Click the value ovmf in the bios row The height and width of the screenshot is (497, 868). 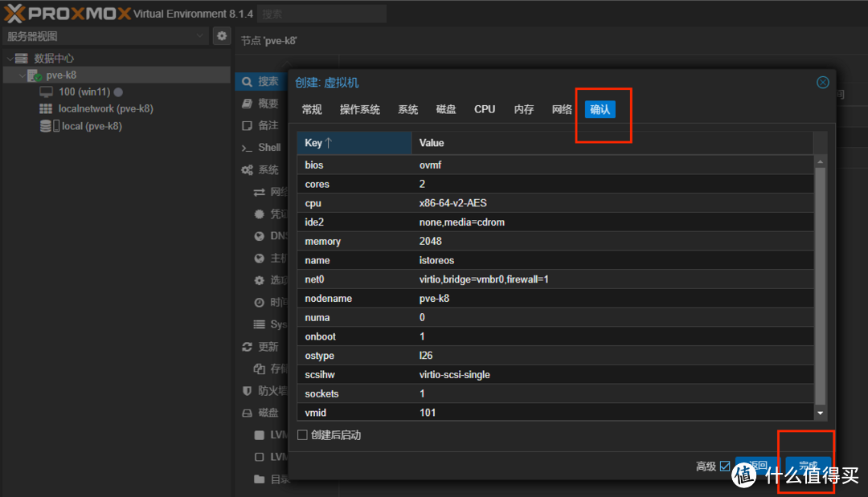pyautogui.click(x=430, y=165)
